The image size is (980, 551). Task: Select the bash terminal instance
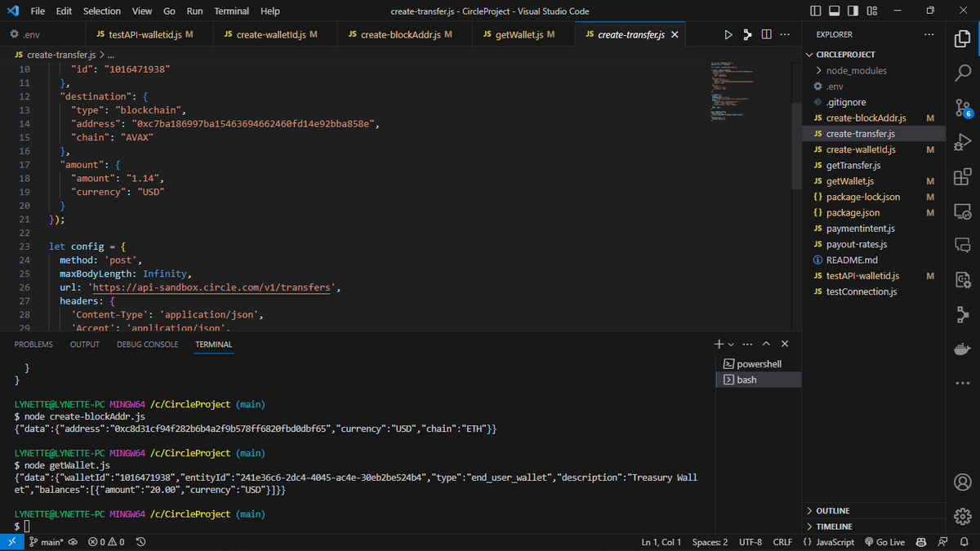click(759, 380)
